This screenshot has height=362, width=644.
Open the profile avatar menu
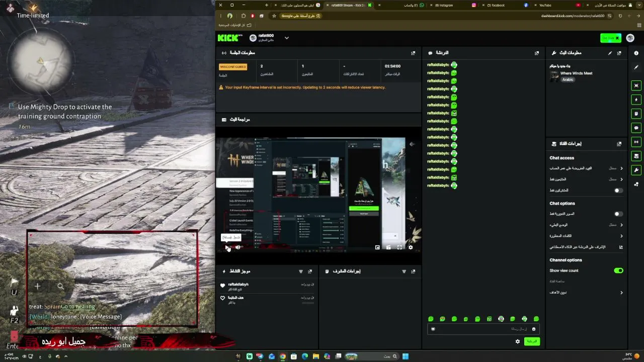(x=630, y=38)
